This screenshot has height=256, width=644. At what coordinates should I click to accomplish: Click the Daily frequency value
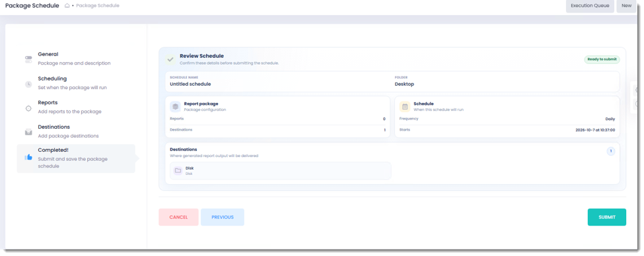[610, 119]
